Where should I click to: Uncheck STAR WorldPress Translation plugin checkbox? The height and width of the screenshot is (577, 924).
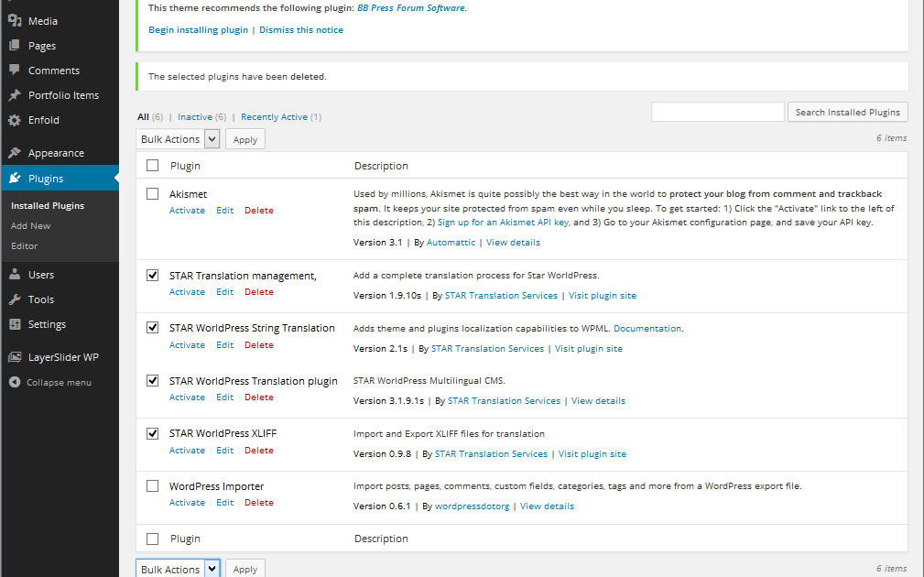pos(153,381)
